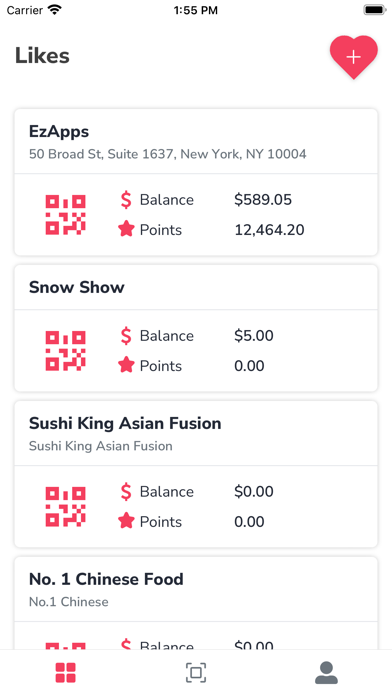The image size is (392, 696).
Task: Tap the heart plus add-like button
Action: tap(353, 57)
